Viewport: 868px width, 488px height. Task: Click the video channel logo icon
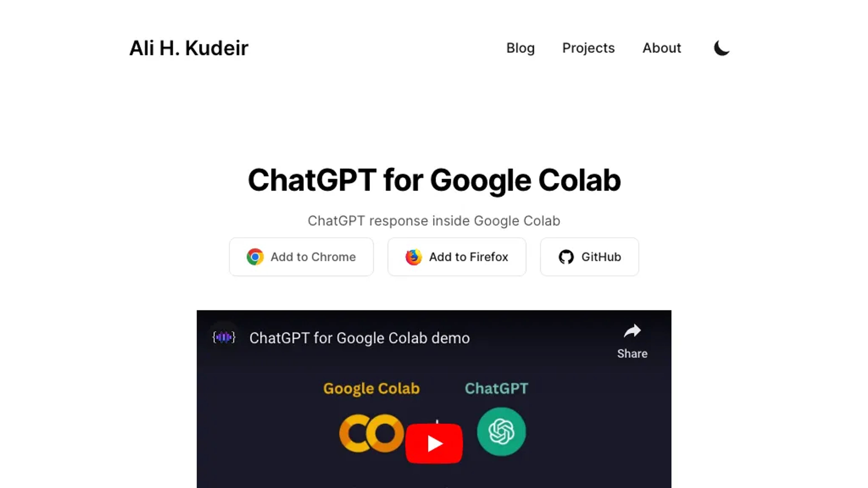[224, 338]
